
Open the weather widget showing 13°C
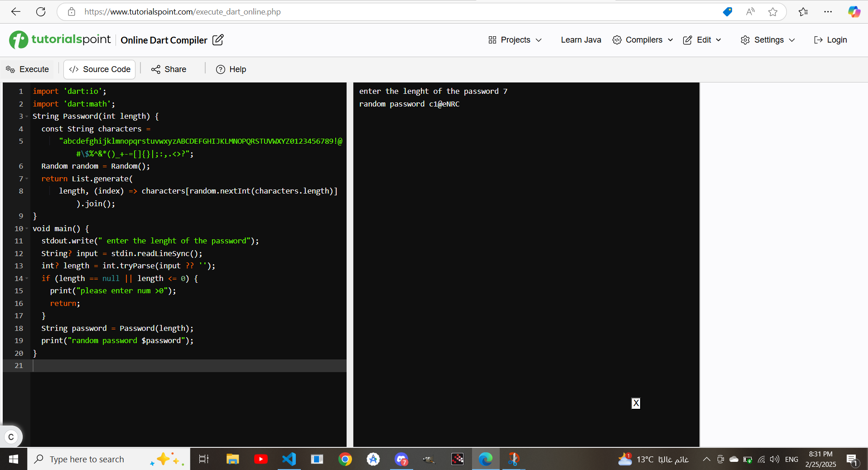(x=653, y=459)
